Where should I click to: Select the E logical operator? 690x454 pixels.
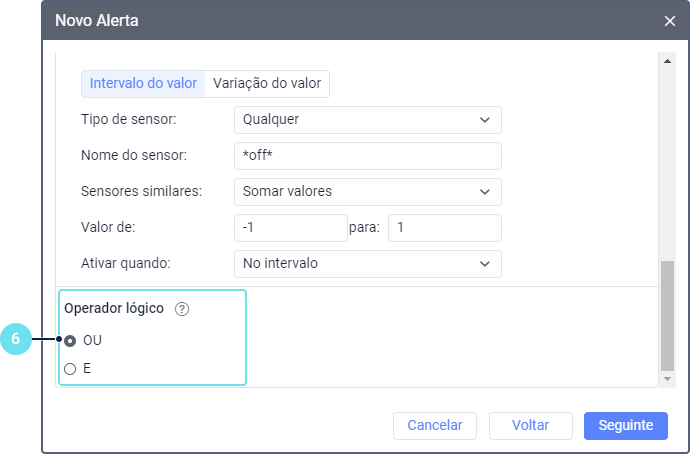pos(70,369)
